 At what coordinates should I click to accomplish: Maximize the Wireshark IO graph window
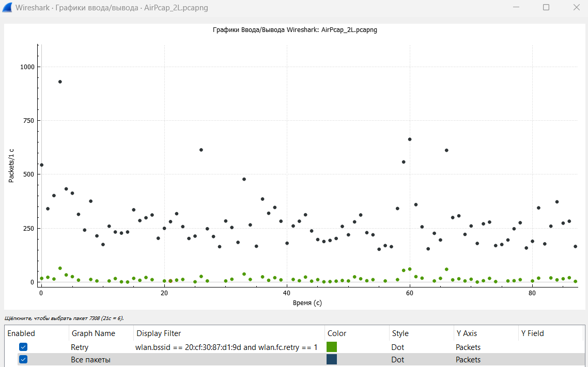546,7
